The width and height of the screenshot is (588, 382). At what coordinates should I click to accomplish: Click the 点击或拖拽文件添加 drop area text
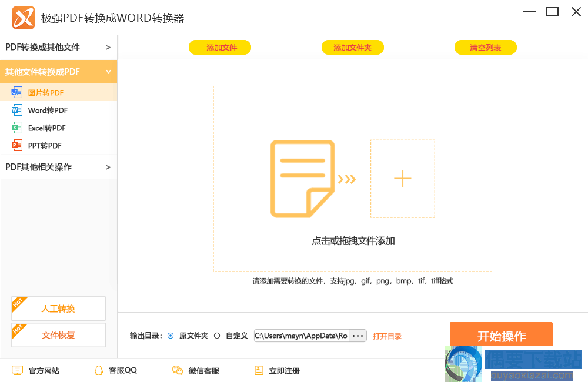pos(353,241)
